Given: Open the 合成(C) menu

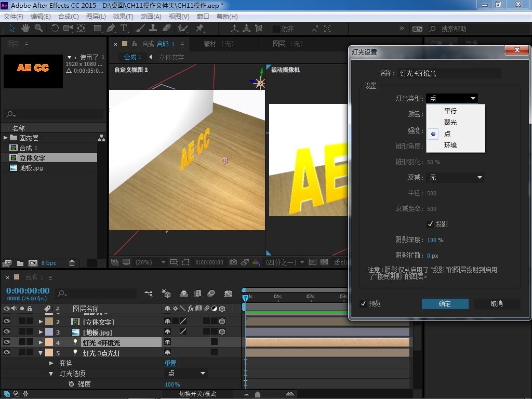Looking at the screenshot, I should point(68,16).
